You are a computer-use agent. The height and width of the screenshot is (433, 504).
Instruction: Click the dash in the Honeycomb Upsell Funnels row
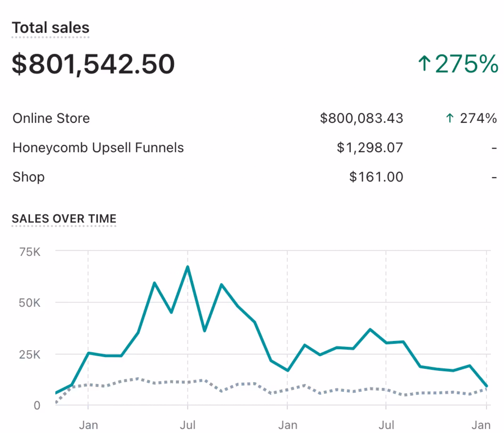(494, 148)
